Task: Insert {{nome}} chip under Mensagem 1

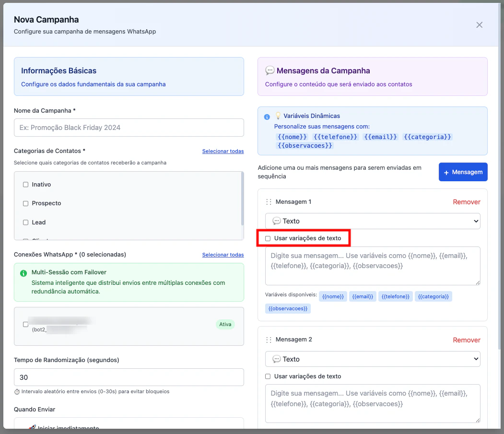Action: (x=333, y=296)
